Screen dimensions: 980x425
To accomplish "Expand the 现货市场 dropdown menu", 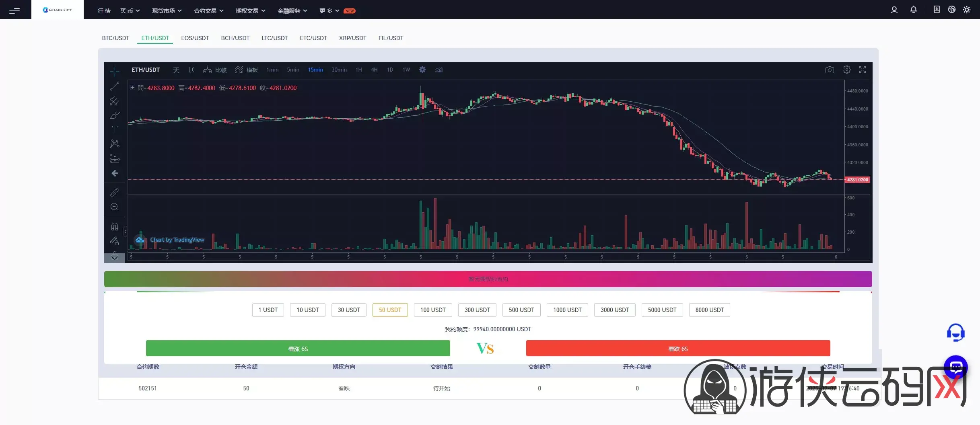I will [x=167, y=11].
